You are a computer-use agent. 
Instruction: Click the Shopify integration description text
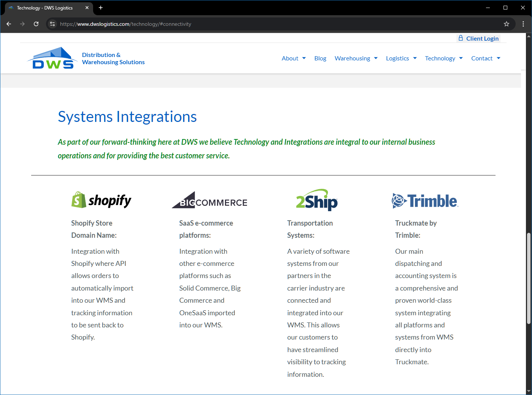[102, 294]
